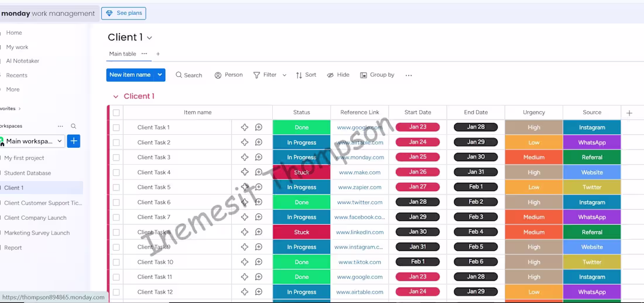
Task: Open update conversation for Client Task 4
Action: click(x=259, y=172)
